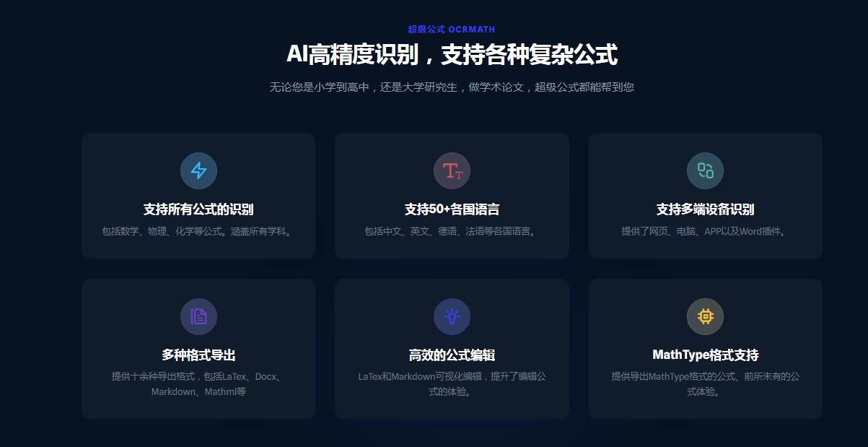Click the yellow chip MathType icon
This screenshot has width=868, height=447.
coord(705,316)
